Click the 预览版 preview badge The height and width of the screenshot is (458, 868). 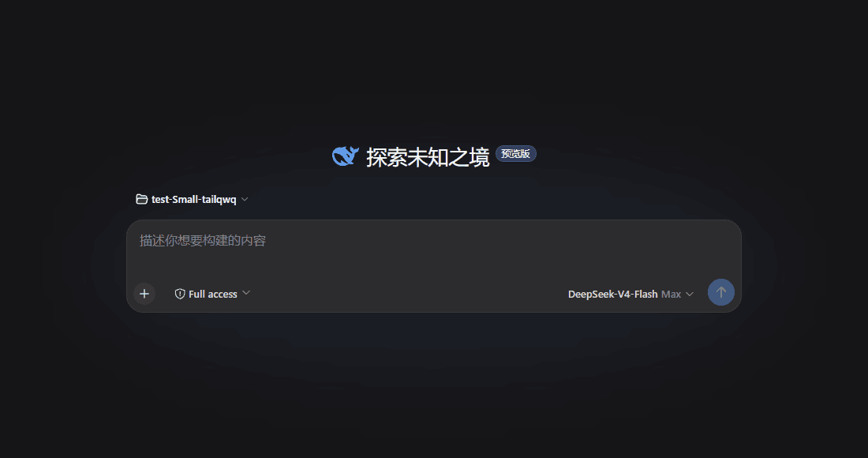515,154
